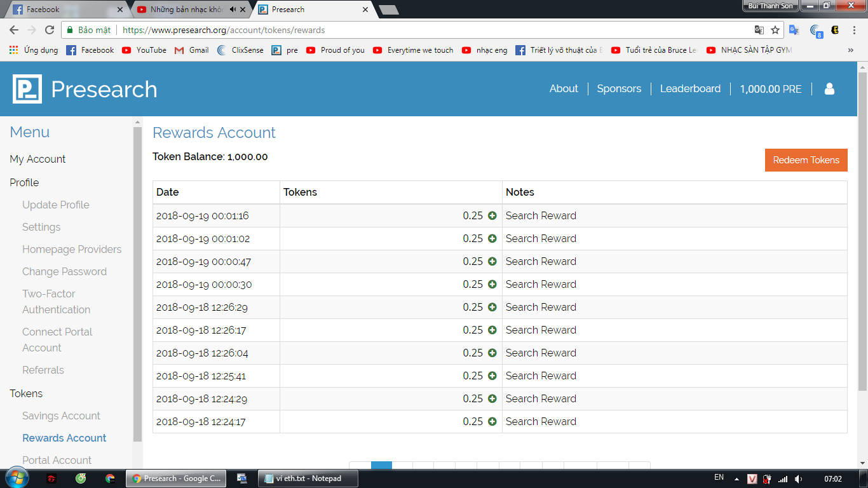Click the EN language indicator in taskbar
The image size is (868, 488).
coord(719,477)
